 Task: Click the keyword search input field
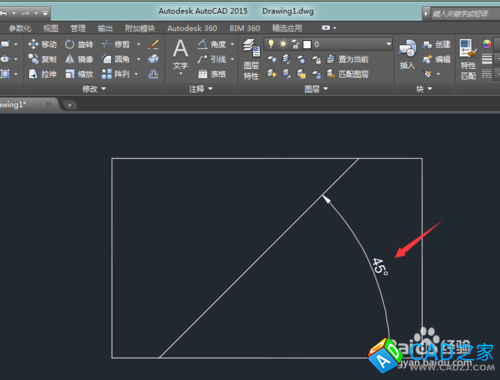coord(464,14)
